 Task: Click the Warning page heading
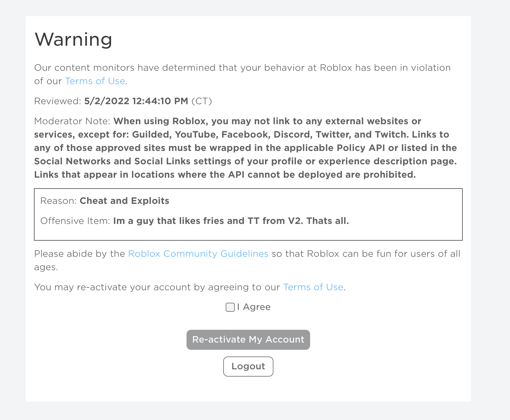tap(73, 39)
